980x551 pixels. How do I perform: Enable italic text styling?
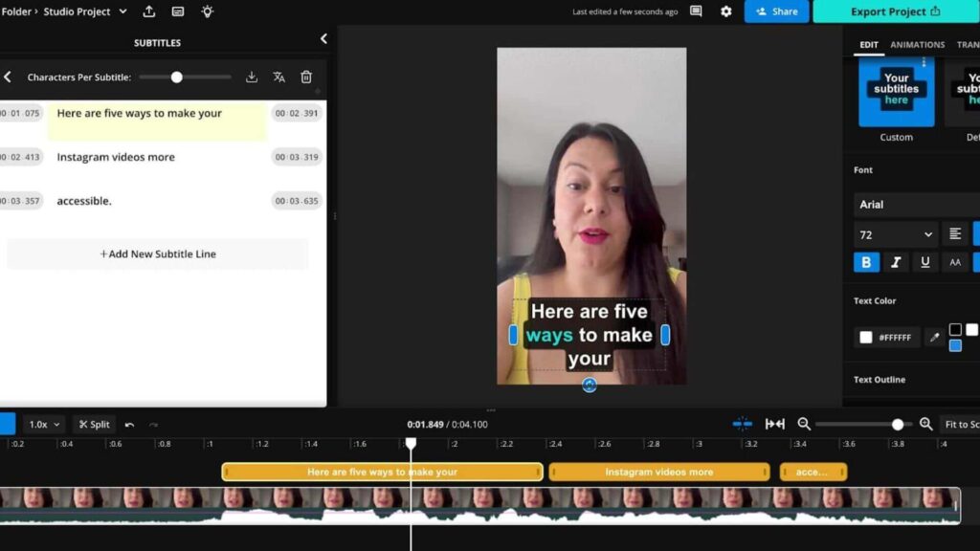point(894,261)
